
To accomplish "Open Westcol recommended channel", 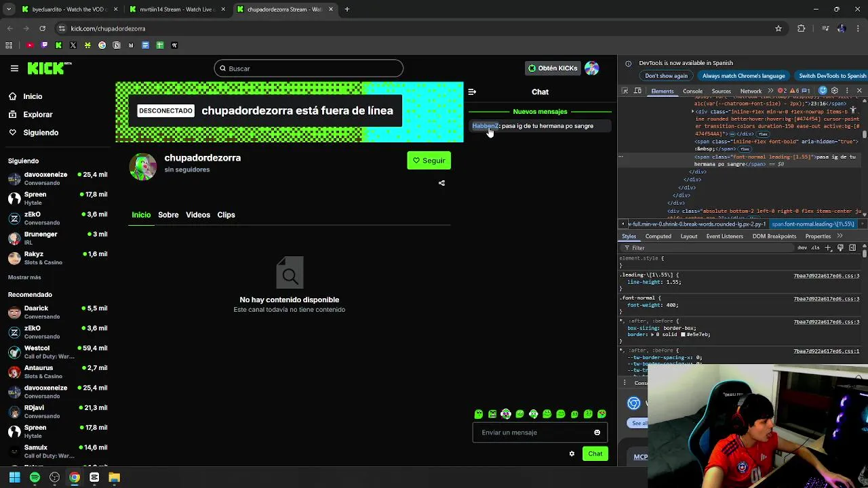I will pos(58,352).
